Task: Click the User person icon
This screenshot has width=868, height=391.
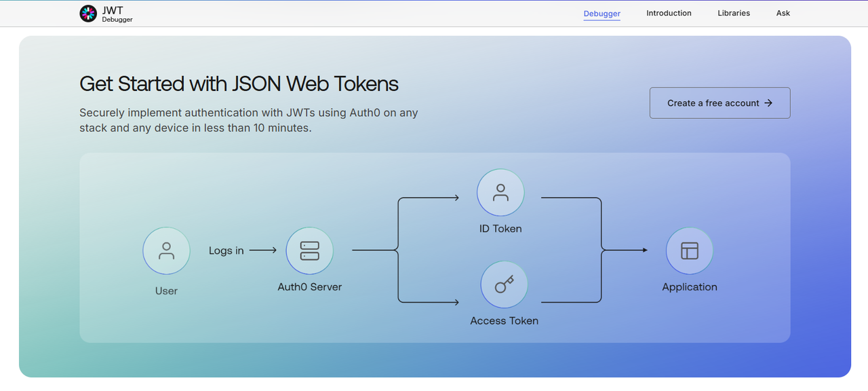Action: coord(166,250)
